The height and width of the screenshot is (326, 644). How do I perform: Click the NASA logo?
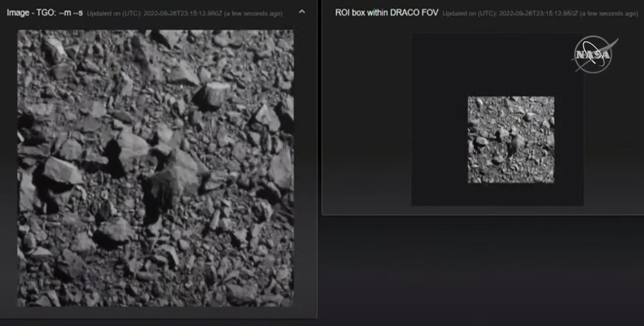pos(593,54)
